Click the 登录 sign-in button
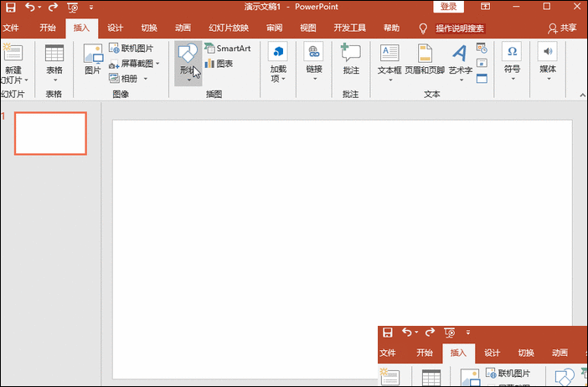Viewport: 588px width, 387px height. pos(448,7)
